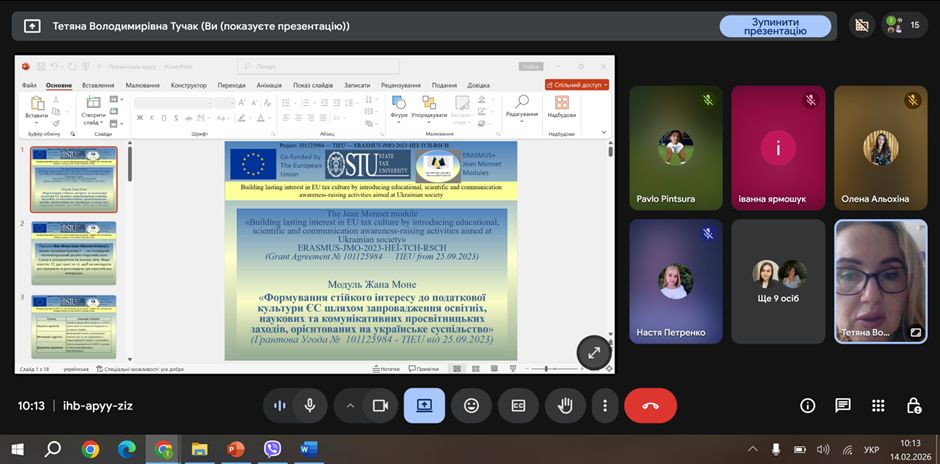The height and width of the screenshot is (464, 940).
Task: Open PowerPoint from Windows taskbar
Action: click(236, 449)
